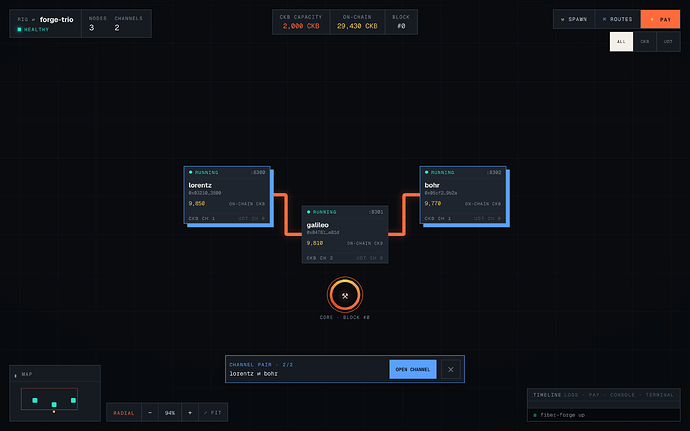Click the minimap viewport thumbnail
Screen dimensions: 690x431
49,399
